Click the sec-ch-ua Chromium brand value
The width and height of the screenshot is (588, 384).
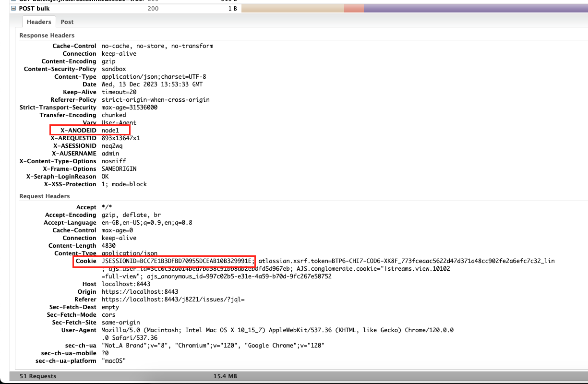coord(213,346)
